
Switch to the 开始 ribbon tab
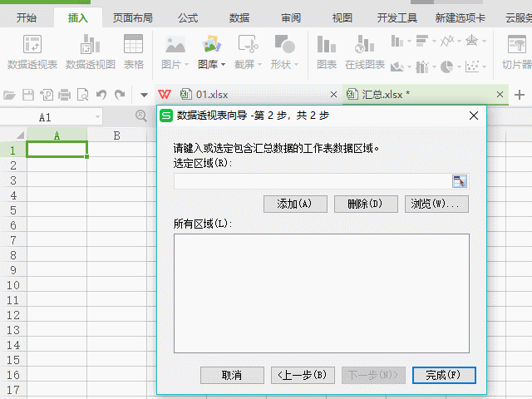point(27,17)
